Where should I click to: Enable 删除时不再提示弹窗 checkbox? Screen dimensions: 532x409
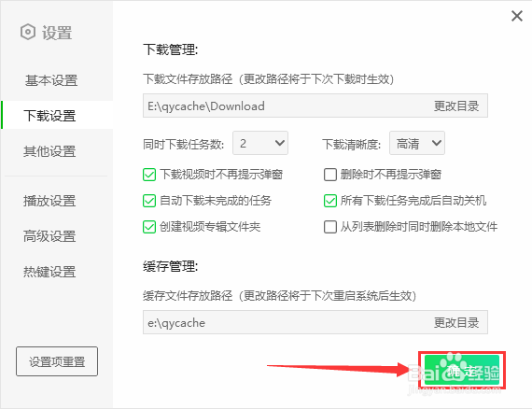pos(330,175)
